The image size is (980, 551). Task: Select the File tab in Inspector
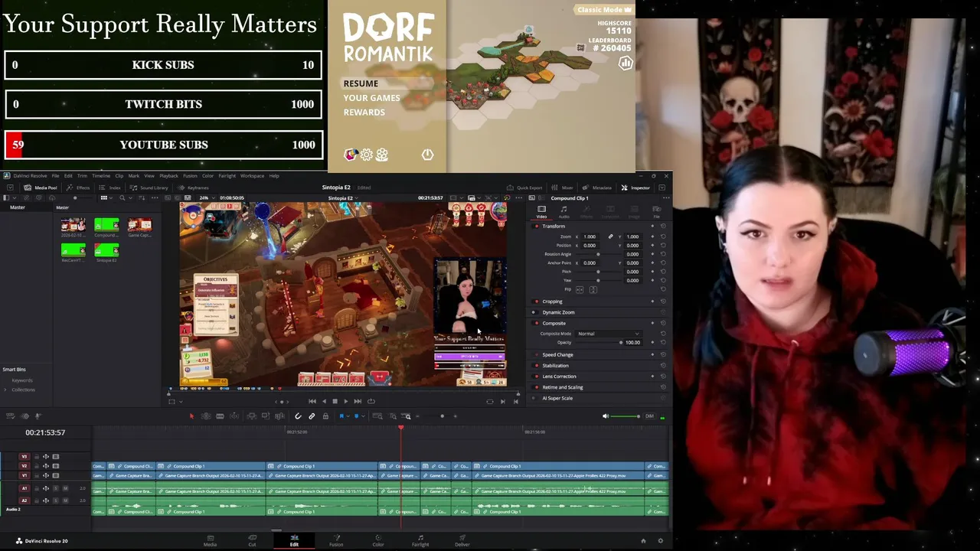656,211
